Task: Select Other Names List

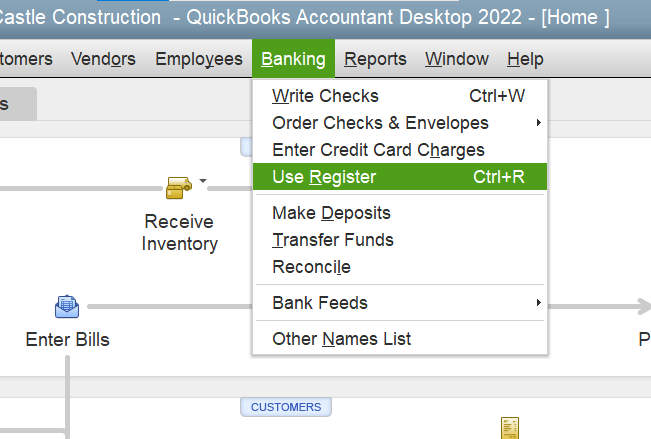Action: [400, 339]
